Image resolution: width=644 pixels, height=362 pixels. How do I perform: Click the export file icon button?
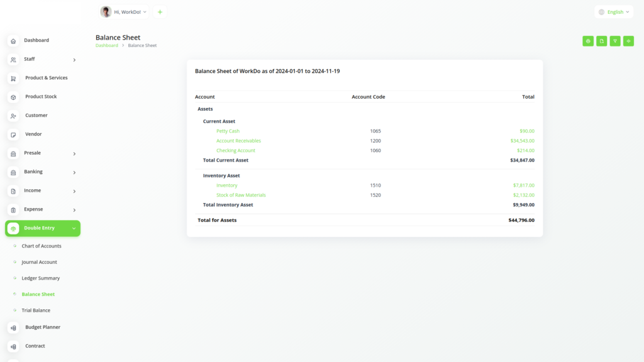coord(602,41)
